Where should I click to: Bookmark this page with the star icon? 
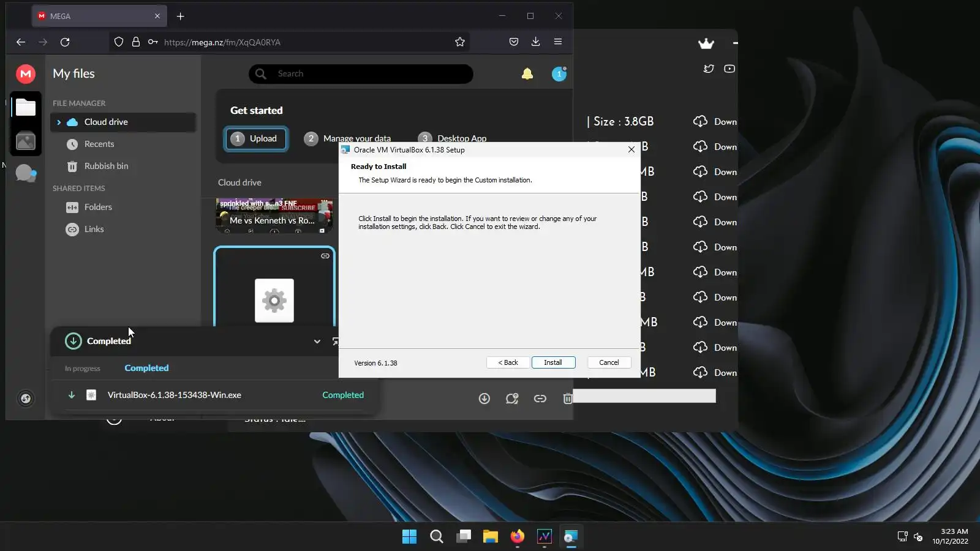click(460, 42)
